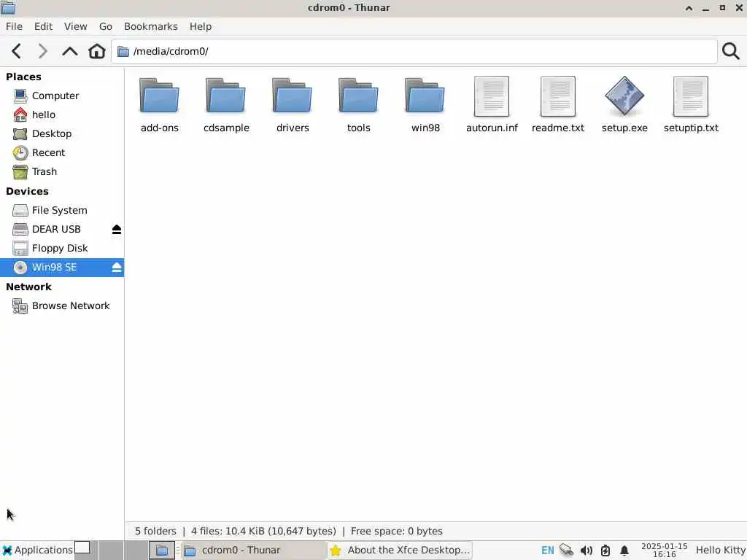Click the EN keyboard layout indicator
The height and width of the screenshot is (560, 747).
pos(547,551)
